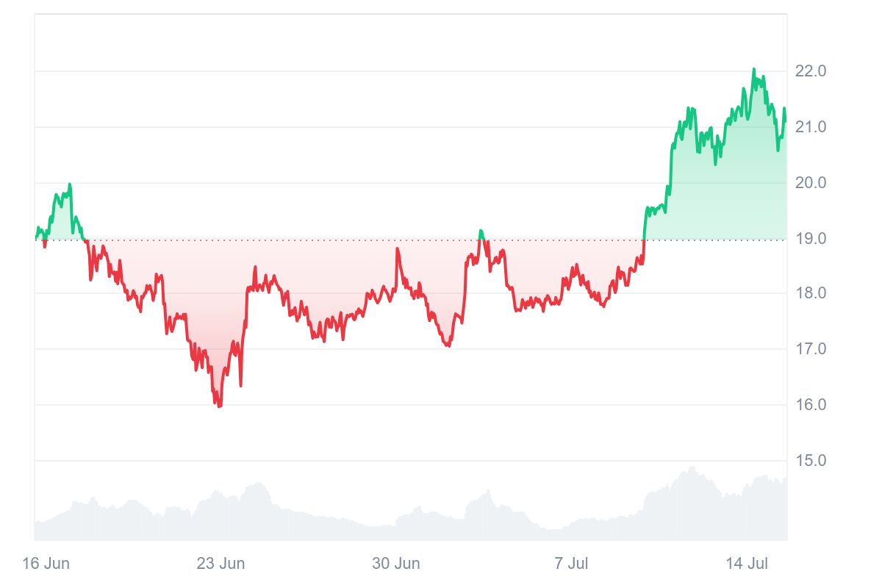Click the 15.0 price axis label
The height and width of the screenshot is (588, 882).
(810, 461)
